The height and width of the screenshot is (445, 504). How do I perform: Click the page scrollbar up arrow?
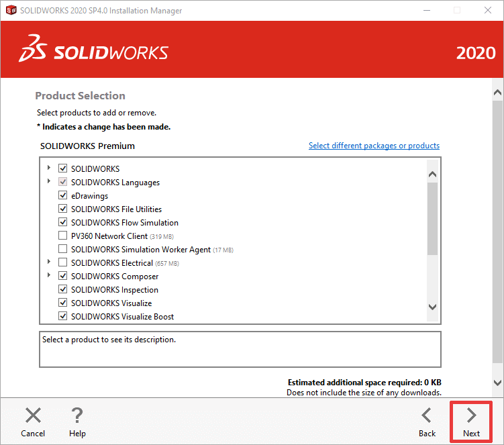(x=497, y=93)
